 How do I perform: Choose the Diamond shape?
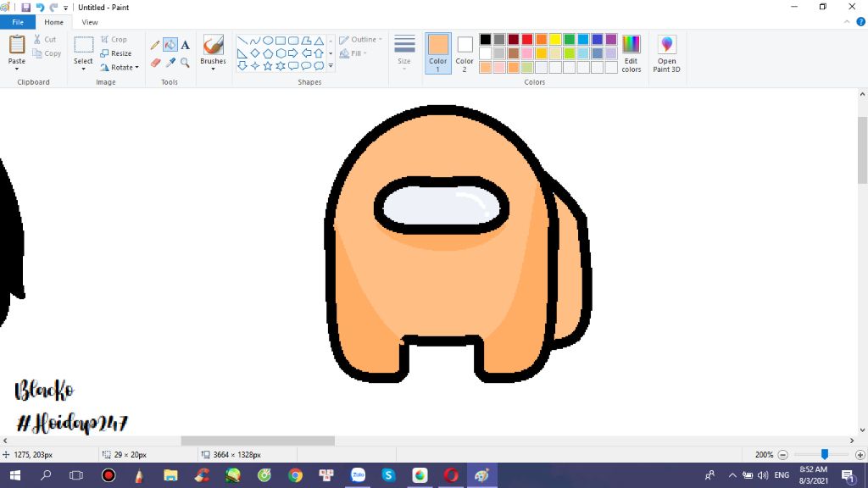(255, 53)
